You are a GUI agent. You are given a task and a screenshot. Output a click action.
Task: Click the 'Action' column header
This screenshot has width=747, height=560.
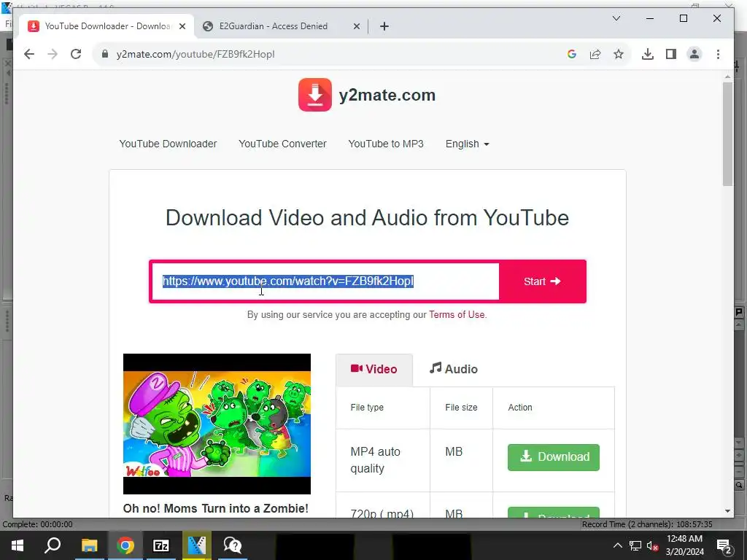(520, 408)
